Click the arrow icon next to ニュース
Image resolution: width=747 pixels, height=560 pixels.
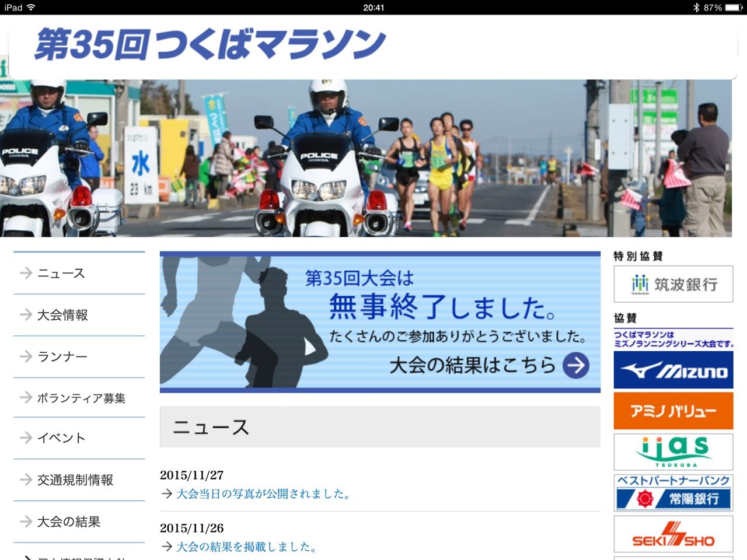pyautogui.click(x=25, y=273)
